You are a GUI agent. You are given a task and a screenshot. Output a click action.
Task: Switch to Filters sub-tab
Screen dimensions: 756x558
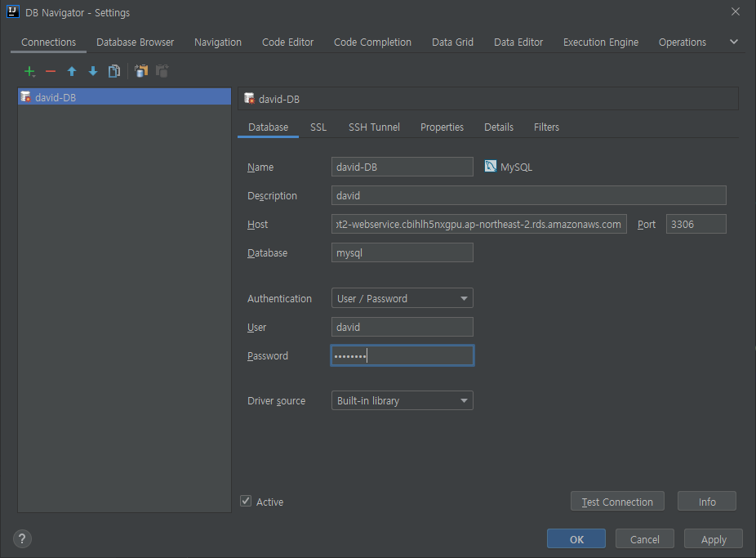coord(546,127)
